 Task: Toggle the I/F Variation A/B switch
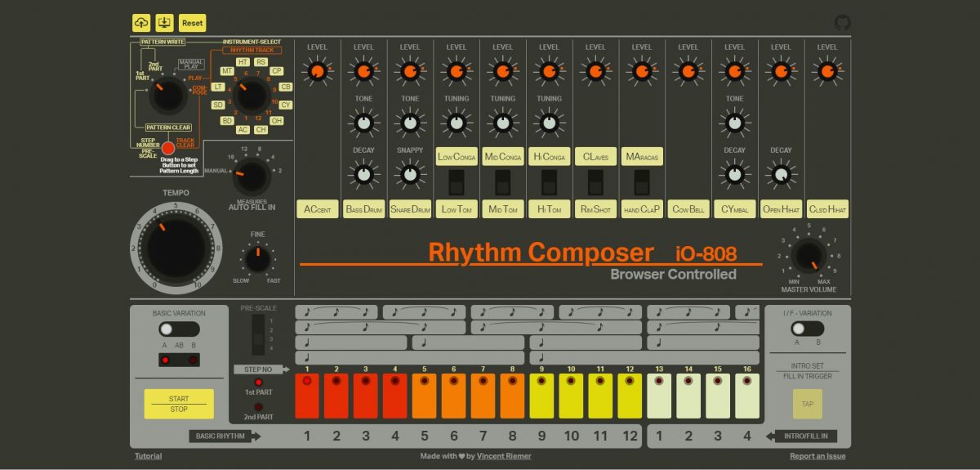coord(807,329)
